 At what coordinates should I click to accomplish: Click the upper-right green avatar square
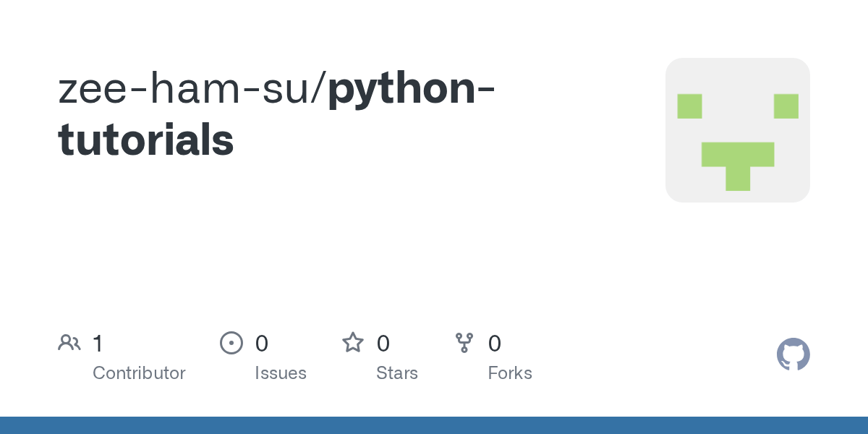tap(786, 106)
